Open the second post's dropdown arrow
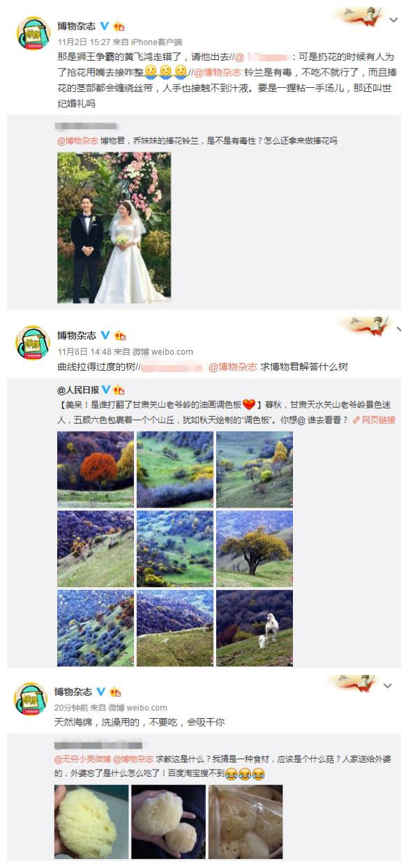The image size is (408, 868). click(398, 329)
